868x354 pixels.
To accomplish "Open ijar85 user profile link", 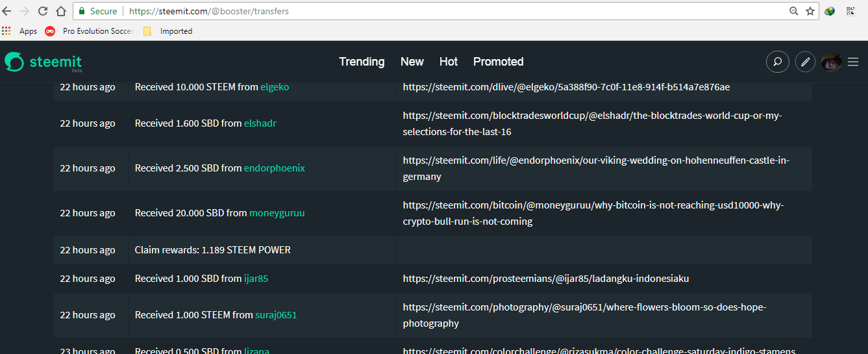I will tap(256, 279).
